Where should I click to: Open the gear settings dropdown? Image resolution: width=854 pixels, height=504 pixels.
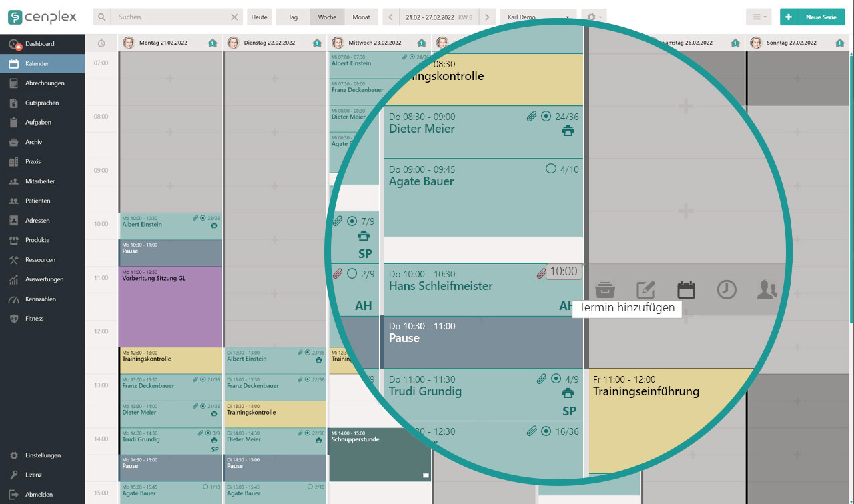[x=593, y=17]
